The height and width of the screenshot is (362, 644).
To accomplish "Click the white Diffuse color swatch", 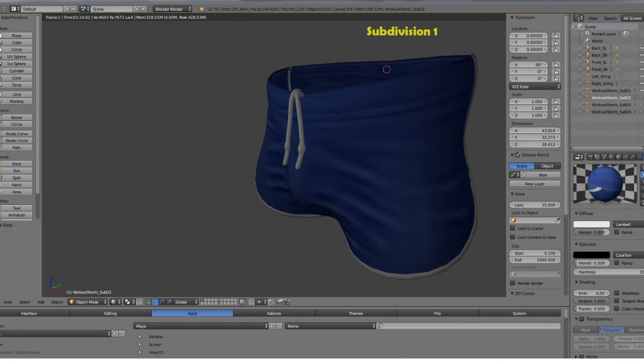I will [591, 224].
